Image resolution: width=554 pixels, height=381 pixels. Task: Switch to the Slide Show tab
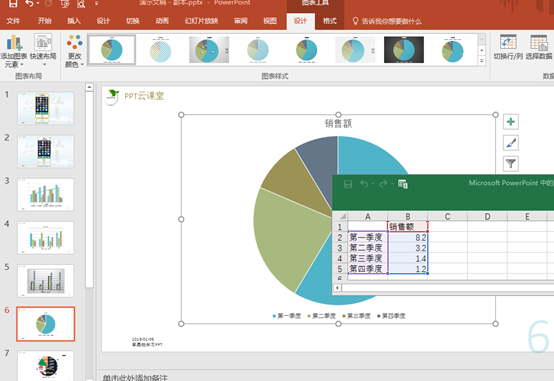click(201, 21)
